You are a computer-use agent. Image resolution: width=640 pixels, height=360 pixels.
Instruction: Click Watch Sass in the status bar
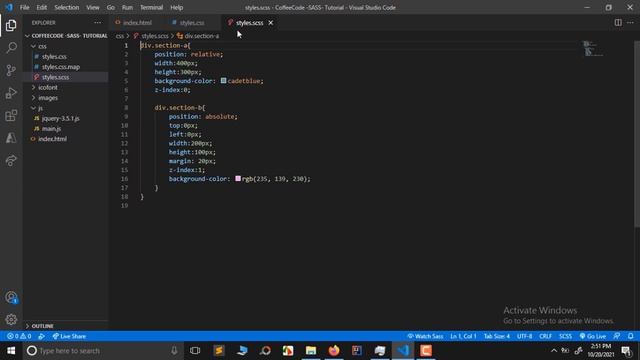click(425, 336)
